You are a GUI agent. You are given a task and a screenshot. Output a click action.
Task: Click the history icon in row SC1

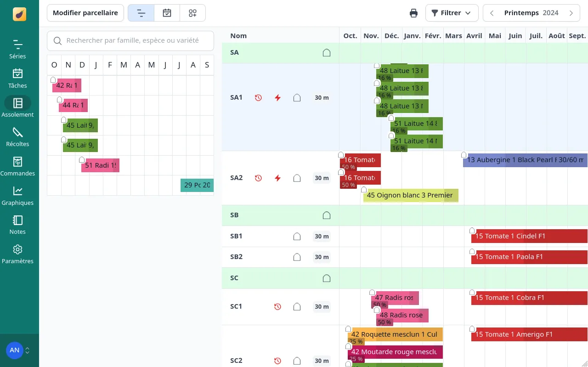click(x=277, y=307)
